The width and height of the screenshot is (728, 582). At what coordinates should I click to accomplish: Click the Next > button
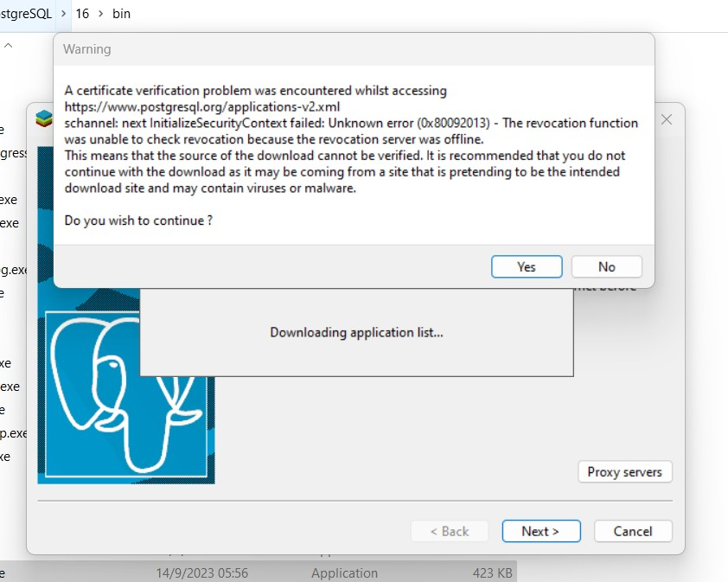540,531
